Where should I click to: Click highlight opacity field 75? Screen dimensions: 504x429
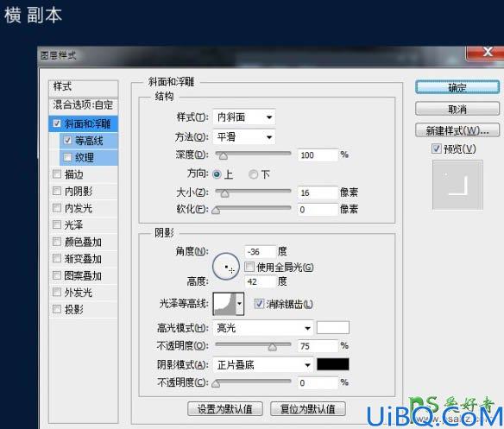click(x=318, y=346)
